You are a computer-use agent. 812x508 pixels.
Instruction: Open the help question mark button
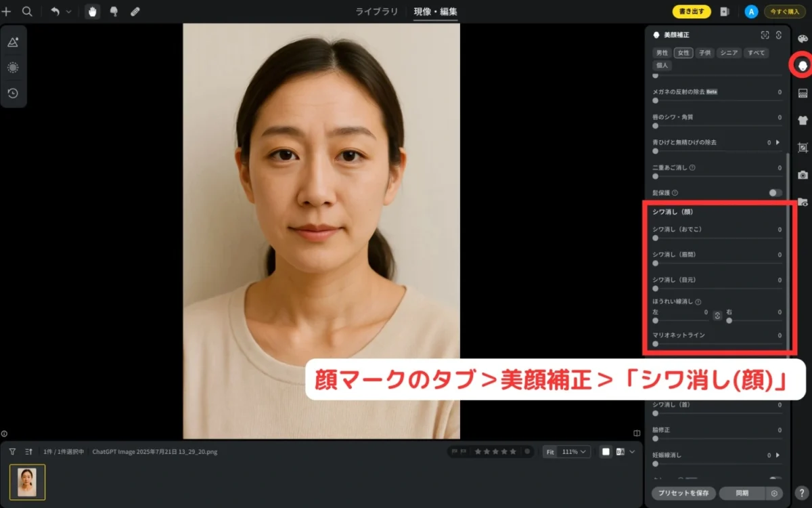pos(802,493)
